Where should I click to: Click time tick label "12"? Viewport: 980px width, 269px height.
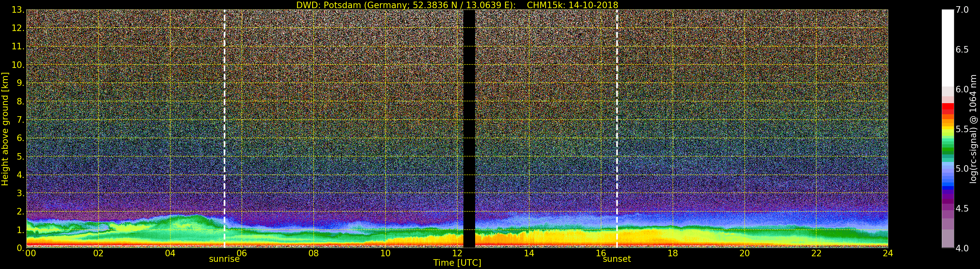(457, 253)
